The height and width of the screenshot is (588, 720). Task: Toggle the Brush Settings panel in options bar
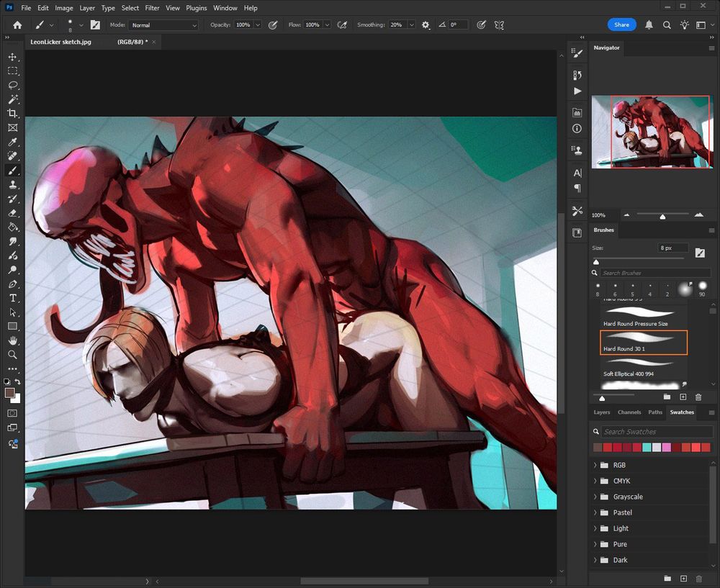pos(95,24)
